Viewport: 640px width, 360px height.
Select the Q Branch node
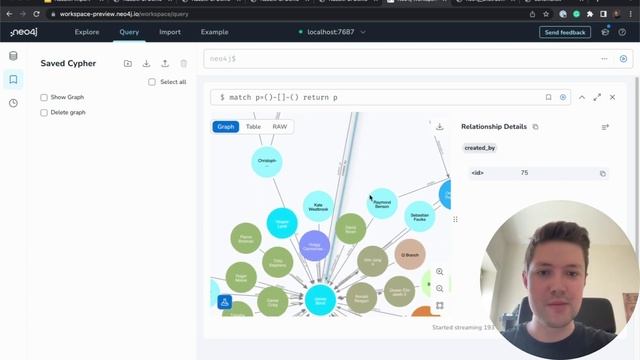410,255
